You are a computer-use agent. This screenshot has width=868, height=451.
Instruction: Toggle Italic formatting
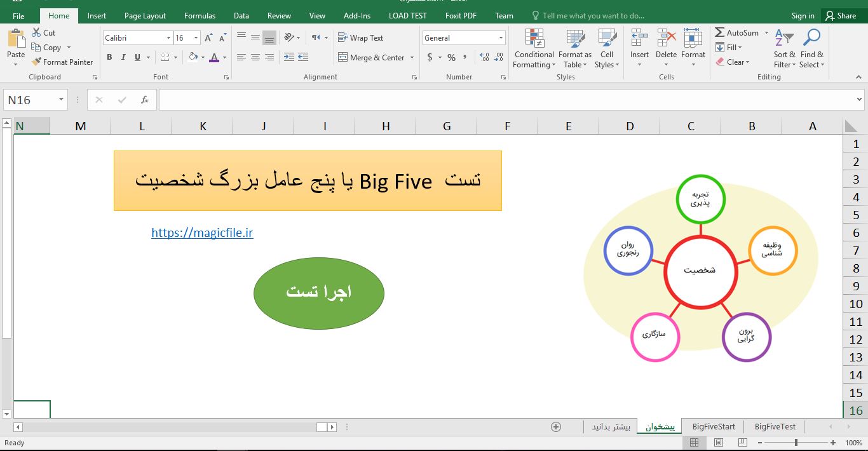[123, 57]
